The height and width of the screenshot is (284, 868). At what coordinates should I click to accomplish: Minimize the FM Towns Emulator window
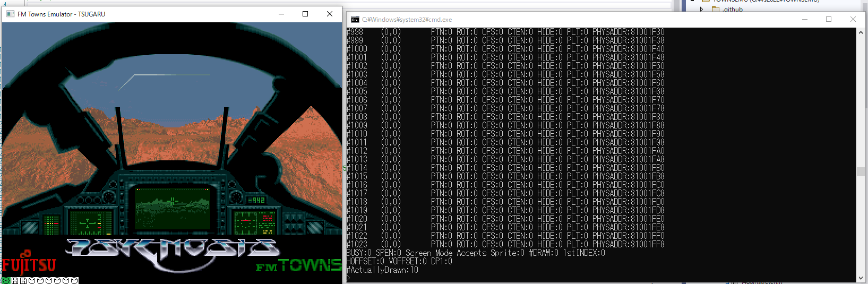(281, 14)
